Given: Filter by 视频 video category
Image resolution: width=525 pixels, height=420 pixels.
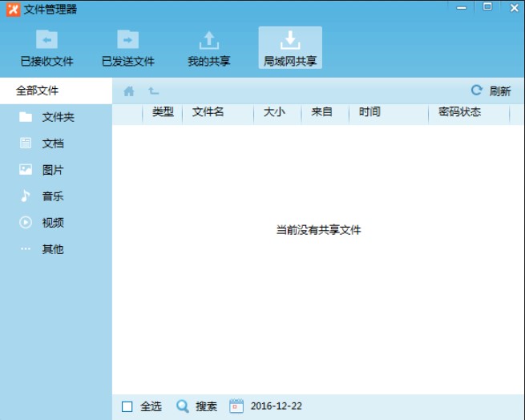Looking at the screenshot, I should 53,223.
